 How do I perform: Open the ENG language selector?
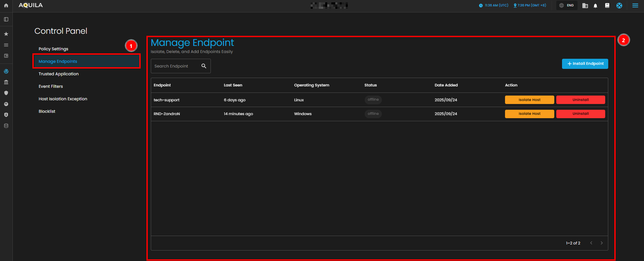(567, 5)
